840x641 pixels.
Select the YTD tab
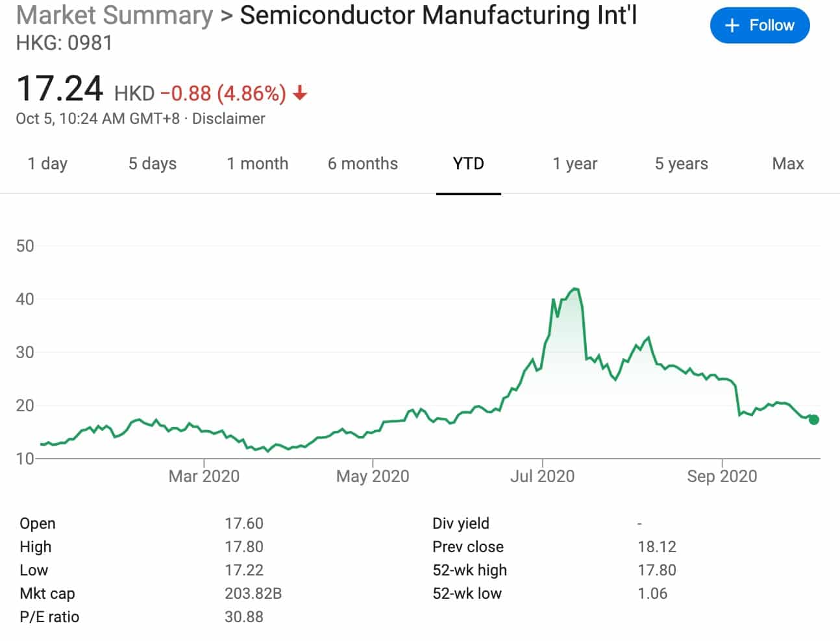click(x=468, y=163)
